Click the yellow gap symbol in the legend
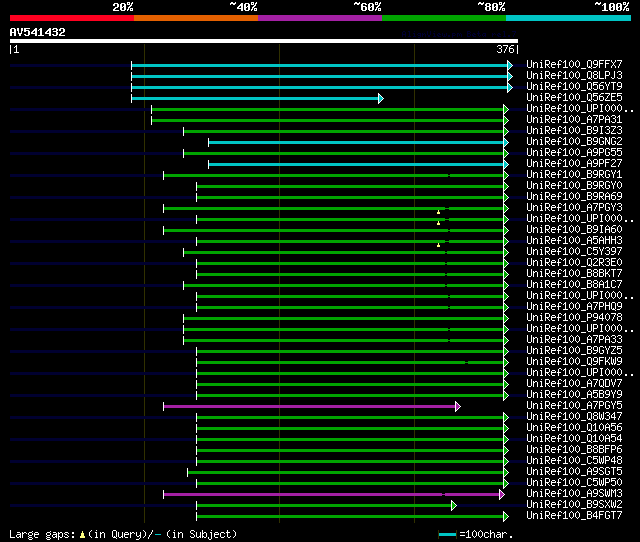 coord(82,535)
